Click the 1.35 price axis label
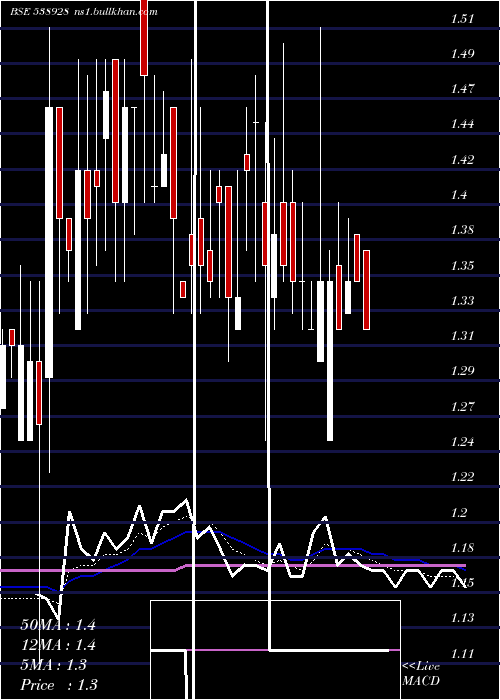The image size is (500, 700). pos(462,266)
